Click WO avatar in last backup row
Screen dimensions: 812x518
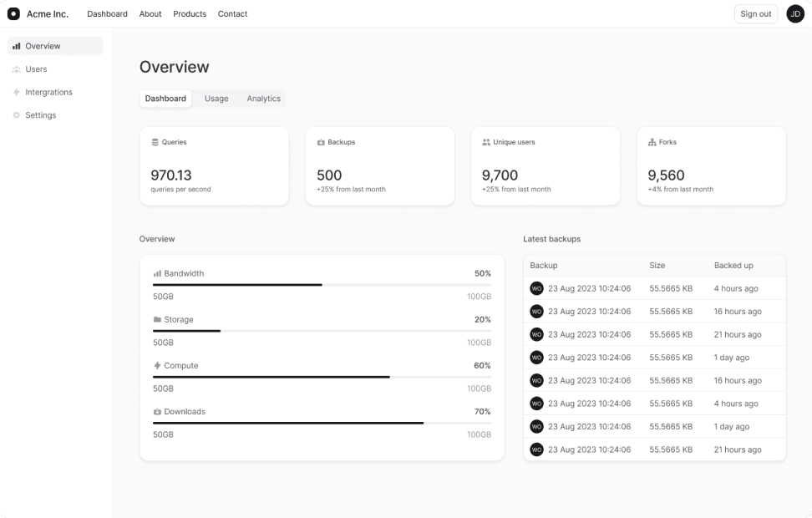click(x=536, y=449)
